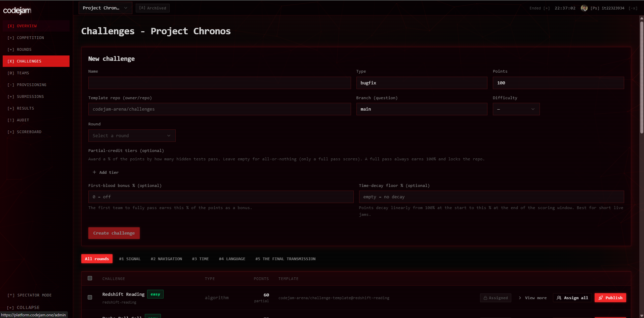Select Challenges in the sidebar
This screenshot has width=644, height=318.
(x=36, y=61)
